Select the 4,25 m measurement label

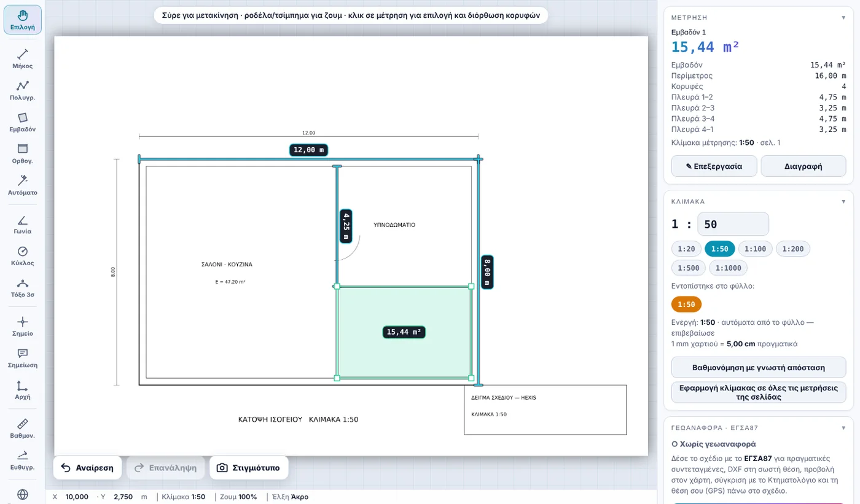346,225
